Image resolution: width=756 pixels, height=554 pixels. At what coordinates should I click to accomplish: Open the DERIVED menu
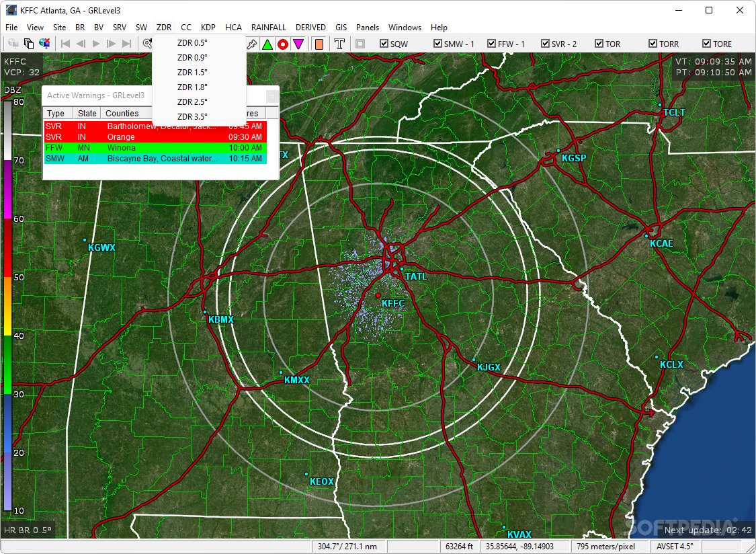click(x=310, y=28)
